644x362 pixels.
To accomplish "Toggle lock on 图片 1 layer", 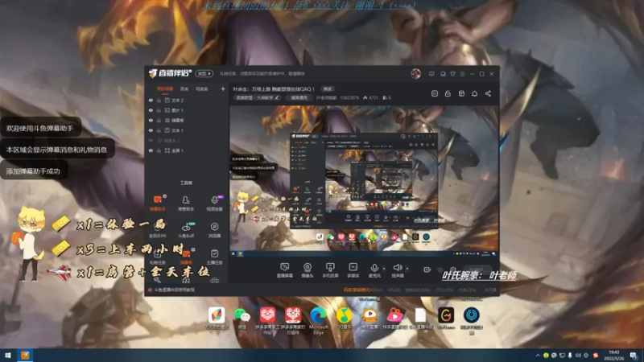I will [x=159, y=110].
